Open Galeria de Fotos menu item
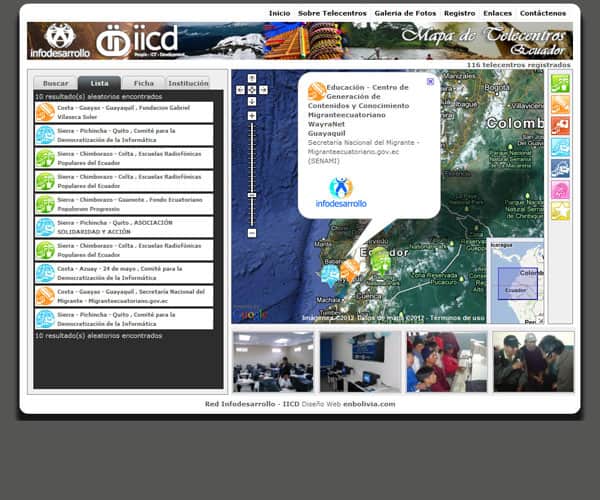Image resolution: width=600 pixels, height=500 pixels. click(x=405, y=13)
